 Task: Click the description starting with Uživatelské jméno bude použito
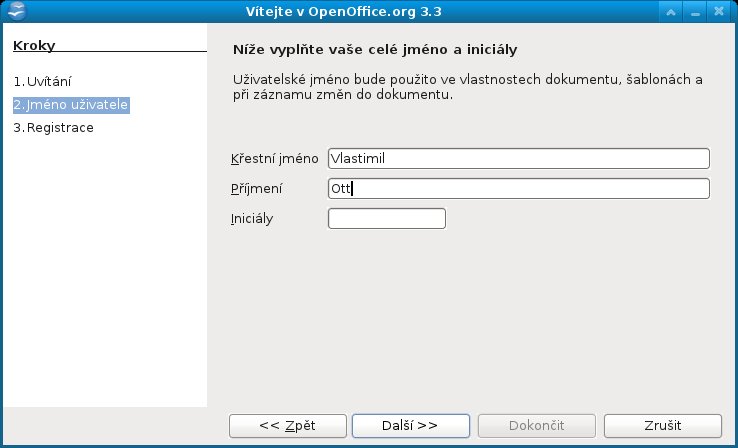click(x=468, y=87)
